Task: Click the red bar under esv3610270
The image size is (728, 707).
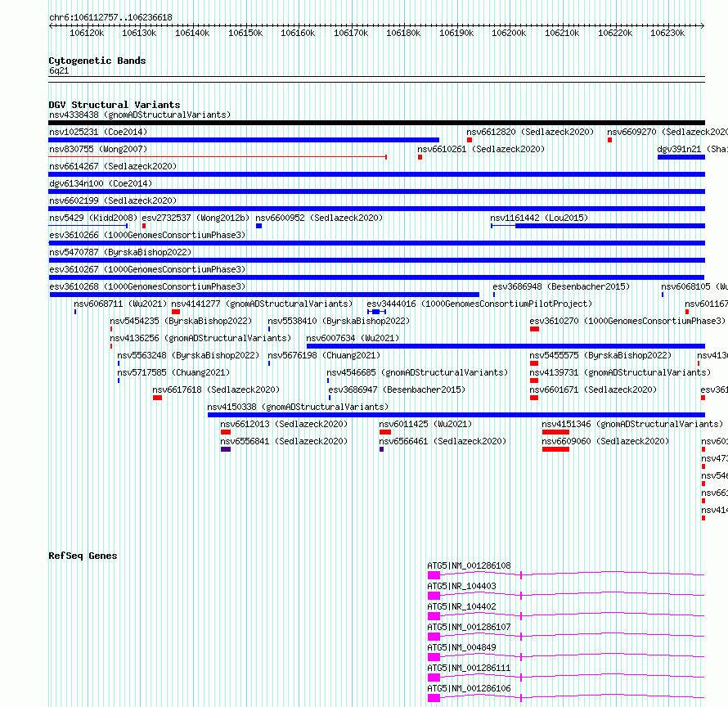Action: pyautogui.click(x=534, y=329)
